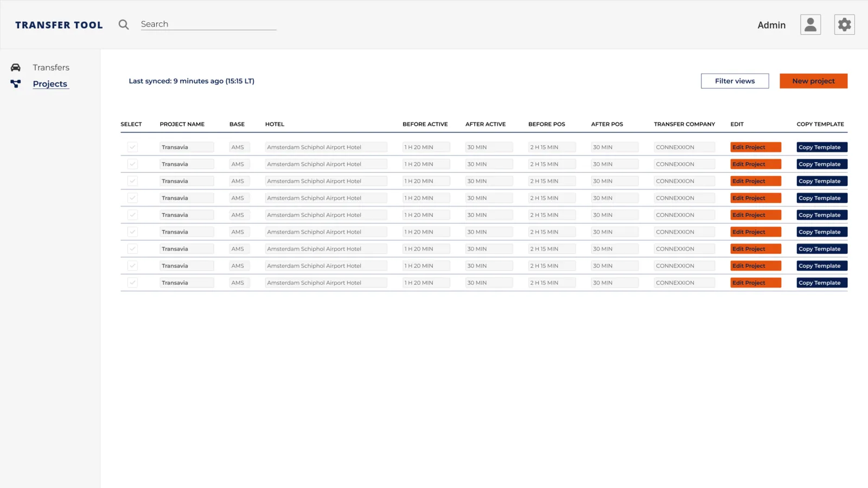The height and width of the screenshot is (488, 868).
Task: Click the AMS base field in second row
Action: 239,164
